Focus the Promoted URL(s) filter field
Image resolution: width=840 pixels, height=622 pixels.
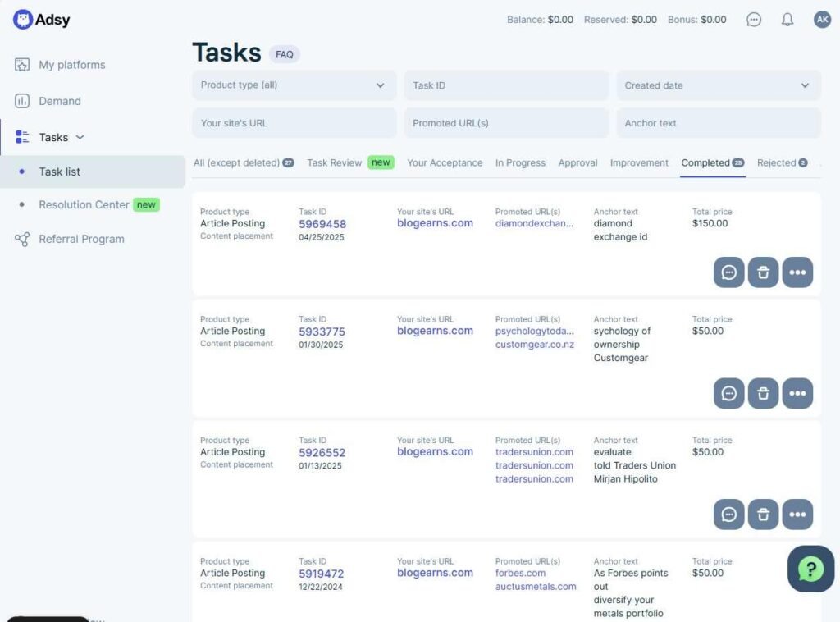coord(506,123)
